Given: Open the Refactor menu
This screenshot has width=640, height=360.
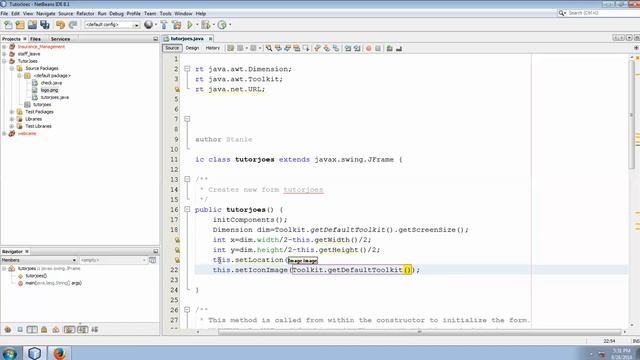Looking at the screenshot, I should pos(85,13).
